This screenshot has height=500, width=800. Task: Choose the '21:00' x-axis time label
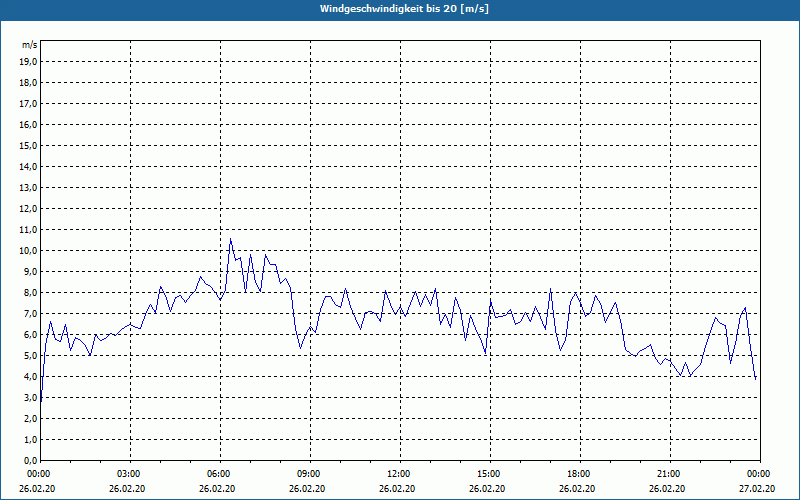(668, 474)
